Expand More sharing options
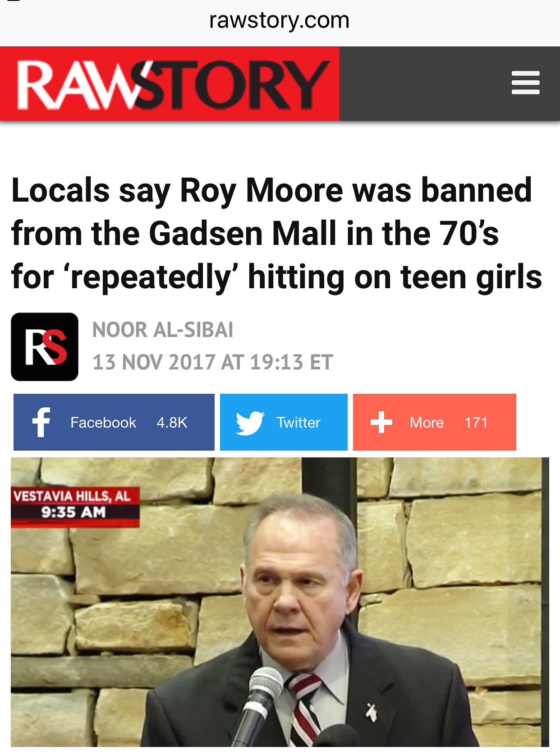This screenshot has width=560, height=756. tap(435, 422)
